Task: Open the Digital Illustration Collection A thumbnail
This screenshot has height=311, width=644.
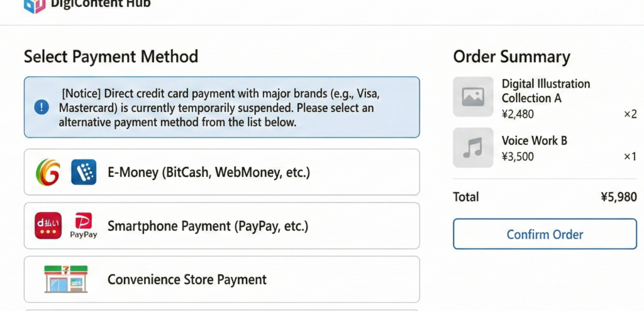Action: tap(473, 97)
